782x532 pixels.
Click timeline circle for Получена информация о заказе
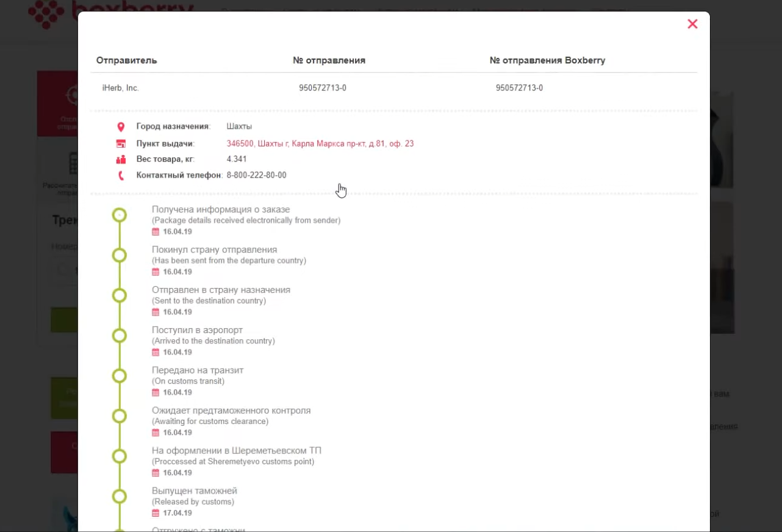point(120,215)
